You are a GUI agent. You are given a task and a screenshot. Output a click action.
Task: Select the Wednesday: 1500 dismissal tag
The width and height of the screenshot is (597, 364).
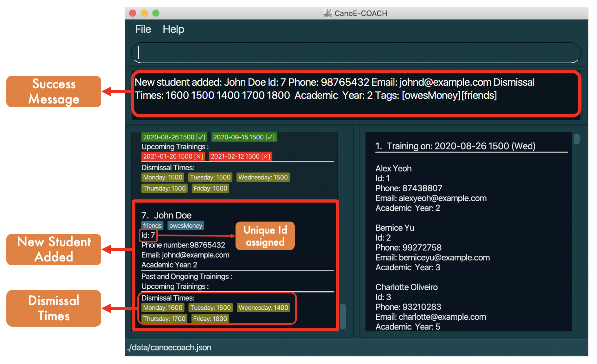pyautogui.click(x=263, y=177)
